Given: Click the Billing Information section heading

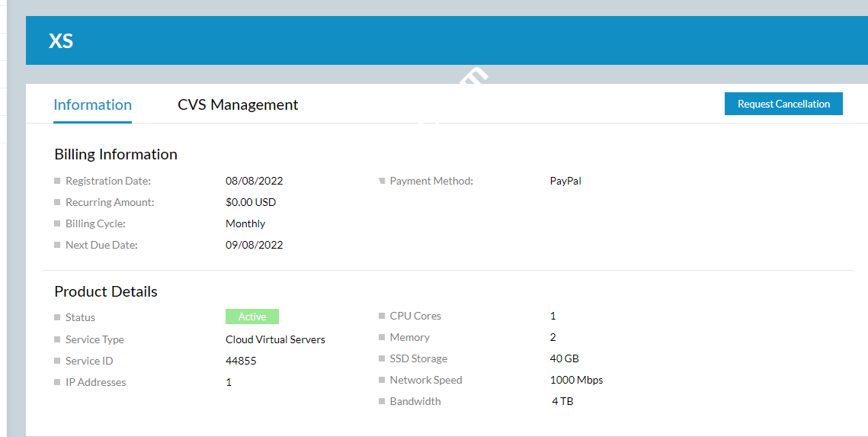Looking at the screenshot, I should pos(116,154).
